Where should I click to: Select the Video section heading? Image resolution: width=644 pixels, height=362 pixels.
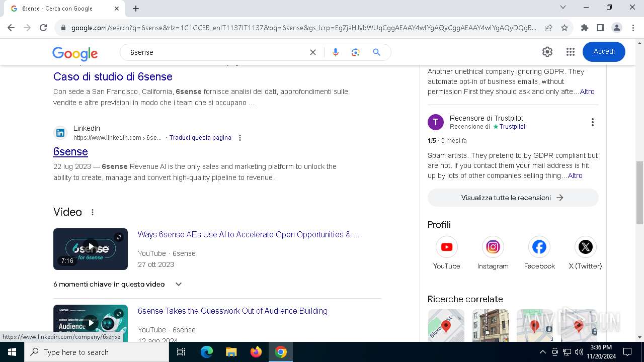click(x=67, y=212)
